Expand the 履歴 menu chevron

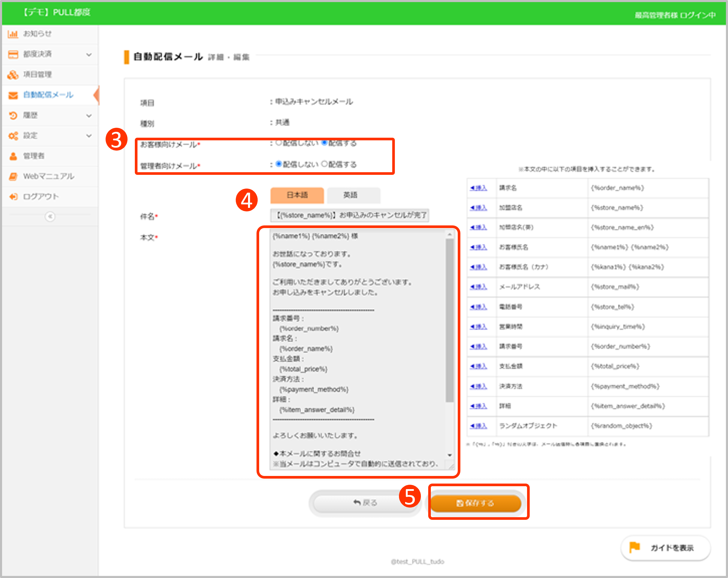coord(89,116)
